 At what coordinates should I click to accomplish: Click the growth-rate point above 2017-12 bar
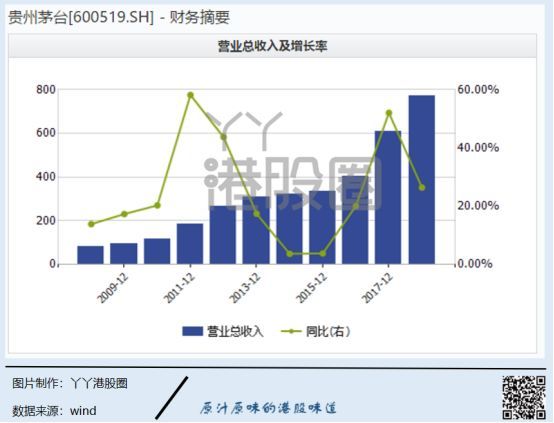coord(389,113)
